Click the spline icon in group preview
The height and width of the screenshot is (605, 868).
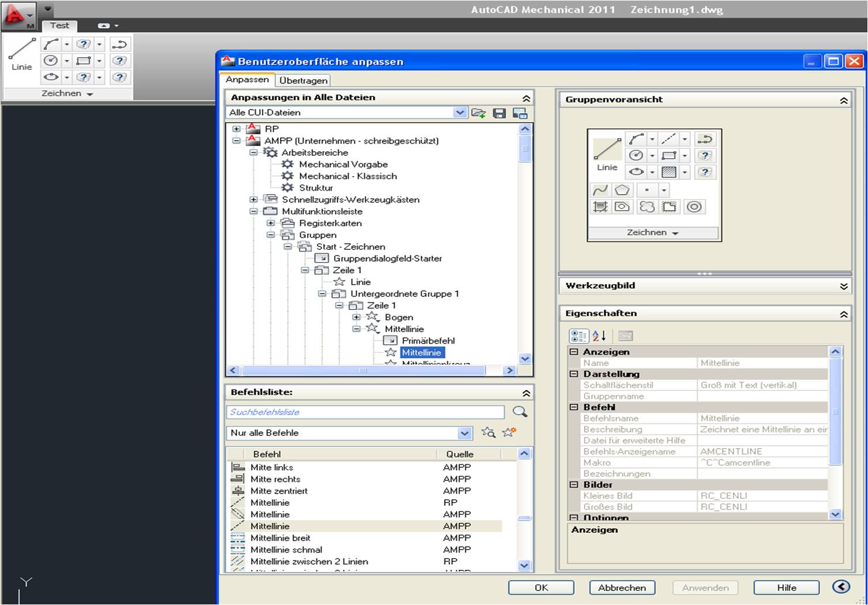[600, 190]
